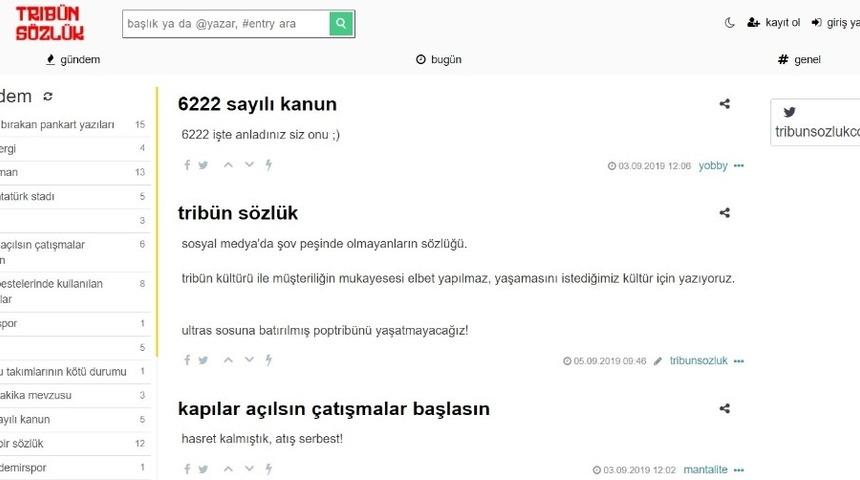Share the tribün sözlük topic
The image size is (860, 480).
coord(725,213)
